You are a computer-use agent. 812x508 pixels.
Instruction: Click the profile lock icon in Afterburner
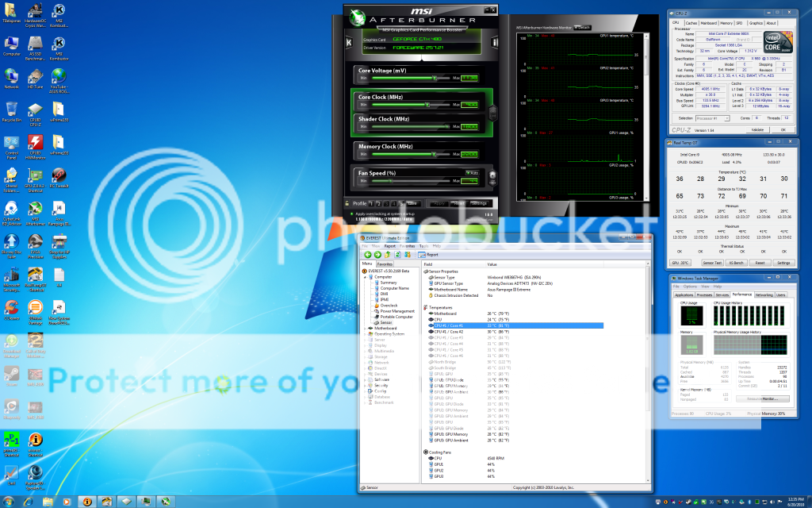click(347, 203)
